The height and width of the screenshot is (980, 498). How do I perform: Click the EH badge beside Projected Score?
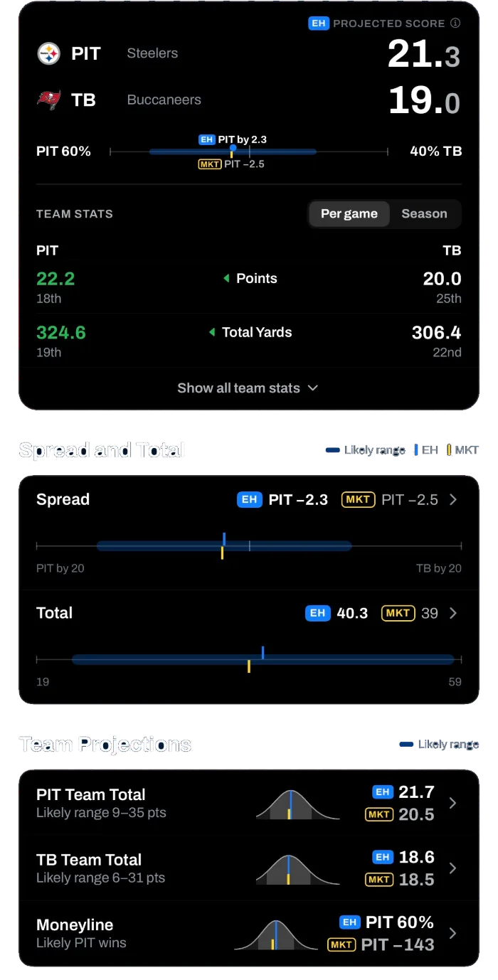click(318, 23)
